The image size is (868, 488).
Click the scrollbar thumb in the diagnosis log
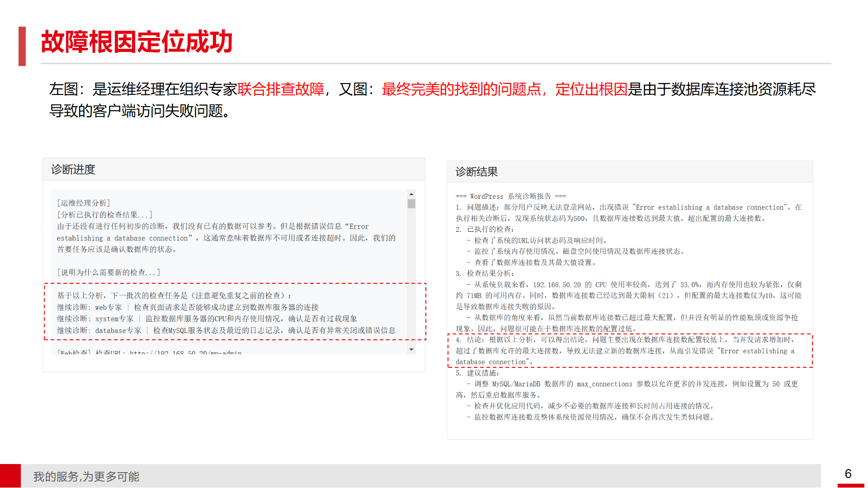tap(411, 204)
